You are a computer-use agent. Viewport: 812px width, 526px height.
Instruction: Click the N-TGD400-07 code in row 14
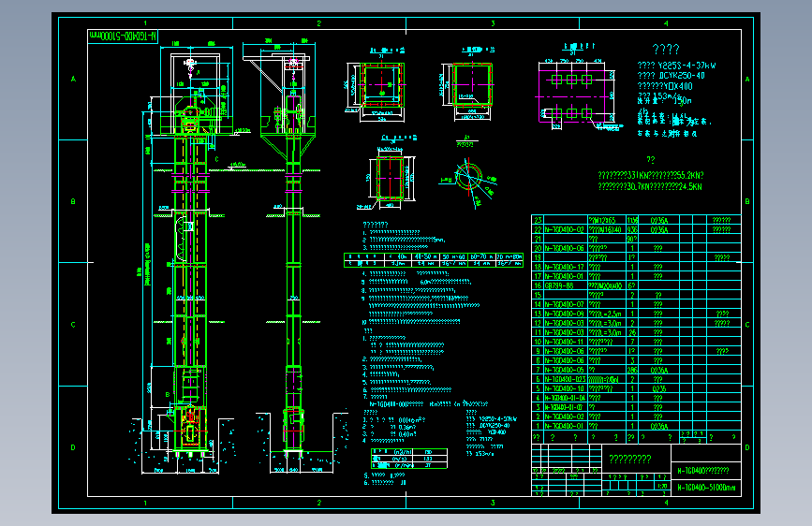coord(565,304)
